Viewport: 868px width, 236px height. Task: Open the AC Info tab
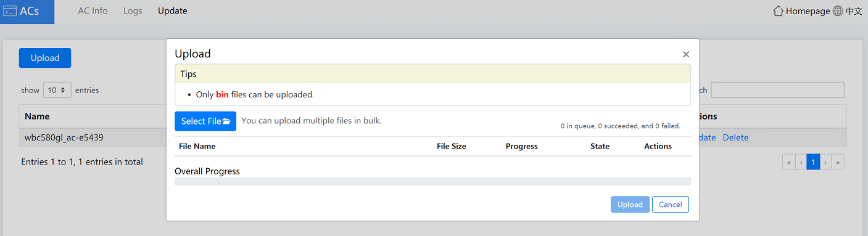[93, 10]
